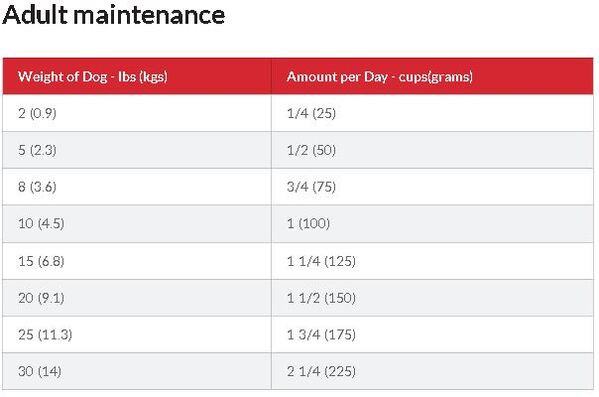Click the 2 (0.9) weight cell
Viewport: 599px width, 397px height.
click(x=137, y=113)
